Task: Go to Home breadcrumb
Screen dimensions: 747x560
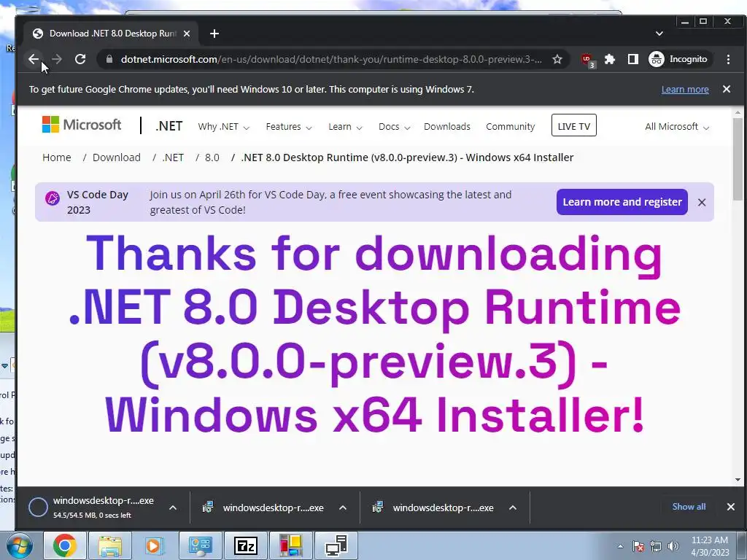Action: pos(57,157)
